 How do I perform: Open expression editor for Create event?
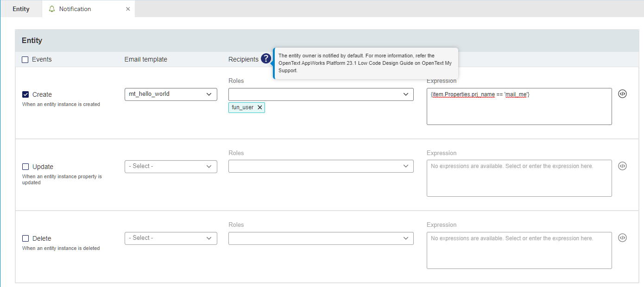(622, 94)
